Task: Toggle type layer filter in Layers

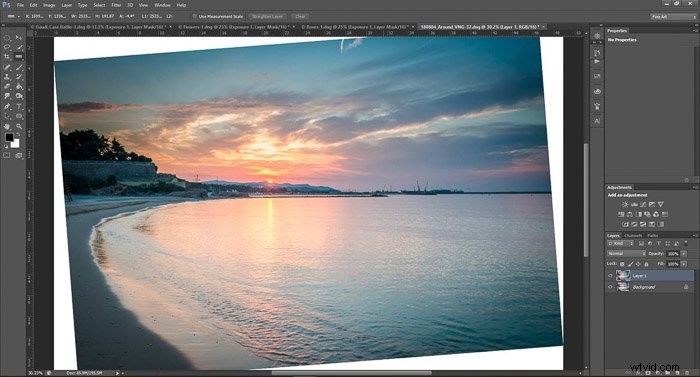Action: (659, 243)
